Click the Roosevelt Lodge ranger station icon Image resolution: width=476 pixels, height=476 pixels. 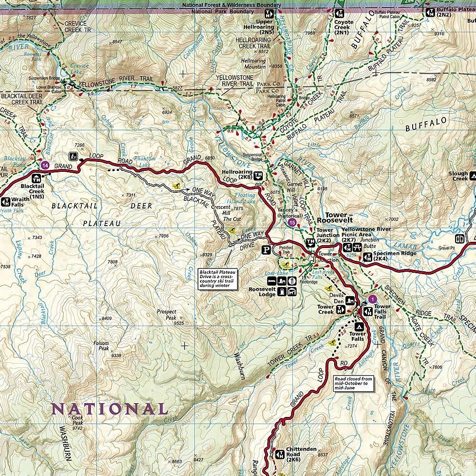coord(282,281)
